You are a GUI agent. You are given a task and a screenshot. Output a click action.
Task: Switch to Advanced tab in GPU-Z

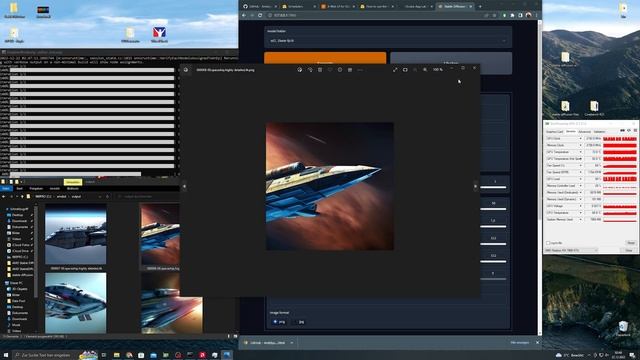[584, 132]
